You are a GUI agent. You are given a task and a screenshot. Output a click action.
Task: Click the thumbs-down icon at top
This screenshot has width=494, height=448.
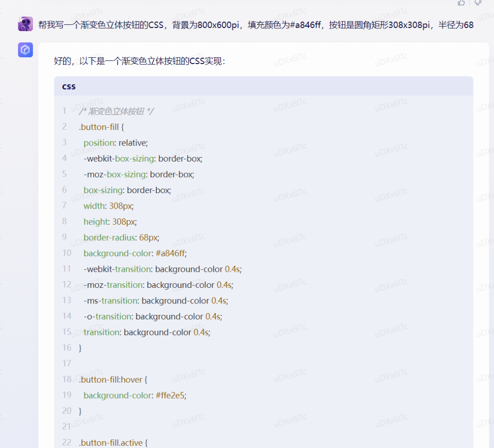point(478,3)
